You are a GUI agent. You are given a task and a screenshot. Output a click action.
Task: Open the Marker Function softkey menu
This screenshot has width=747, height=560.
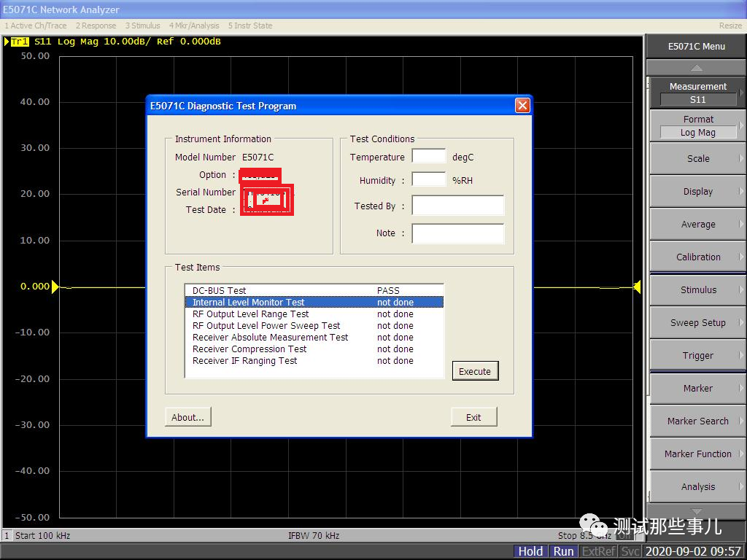pyautogui.click(x=698, y=454)
